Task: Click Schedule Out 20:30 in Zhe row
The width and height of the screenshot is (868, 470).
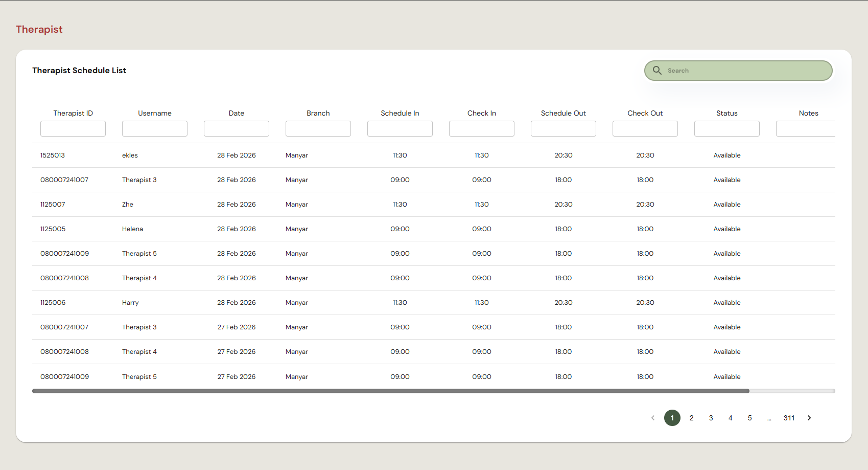Action: (564, 205)
